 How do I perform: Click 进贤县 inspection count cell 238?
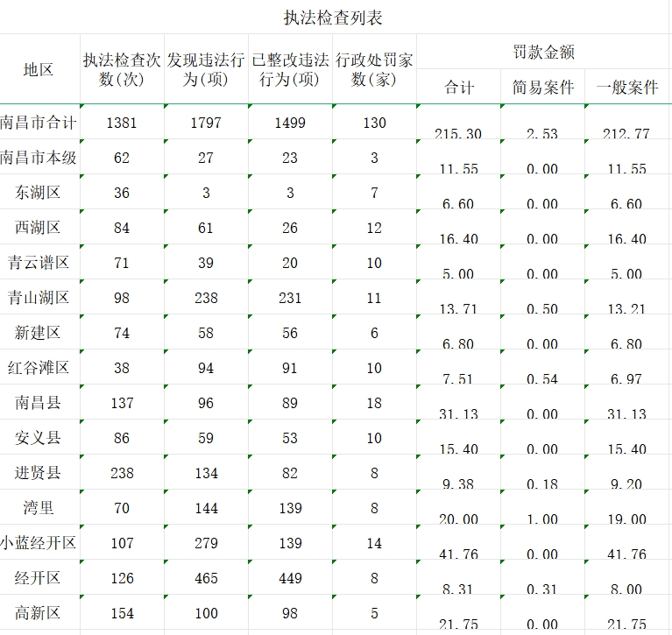point(122,473)
